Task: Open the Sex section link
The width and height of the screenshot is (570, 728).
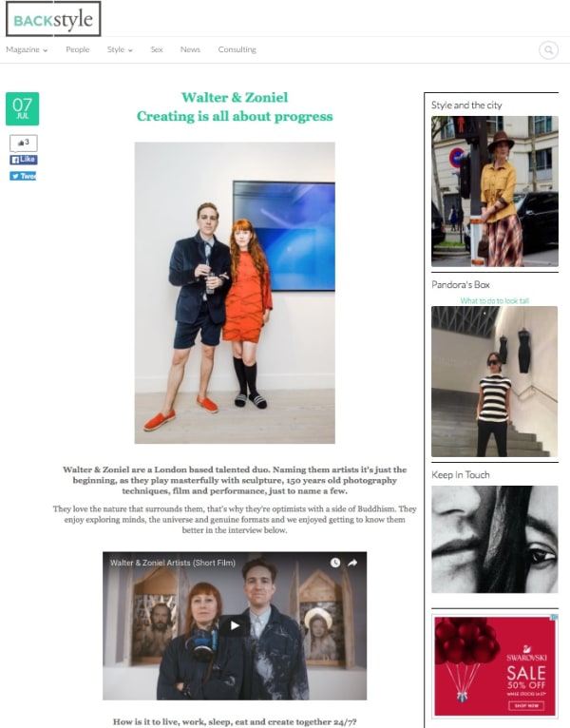Action: [x=157, y=49]
